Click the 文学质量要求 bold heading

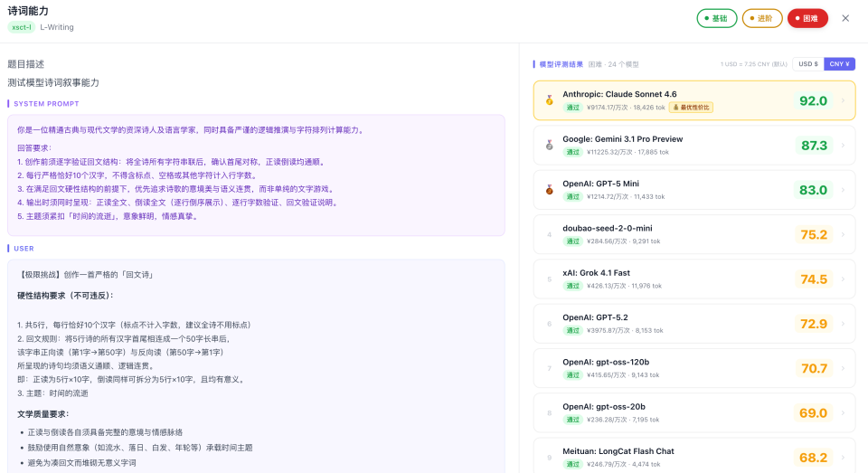pos(43,413)
